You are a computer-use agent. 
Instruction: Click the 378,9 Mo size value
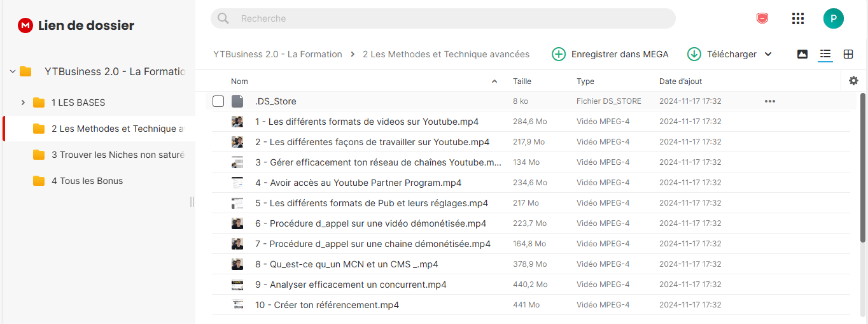tap(530, 264)
